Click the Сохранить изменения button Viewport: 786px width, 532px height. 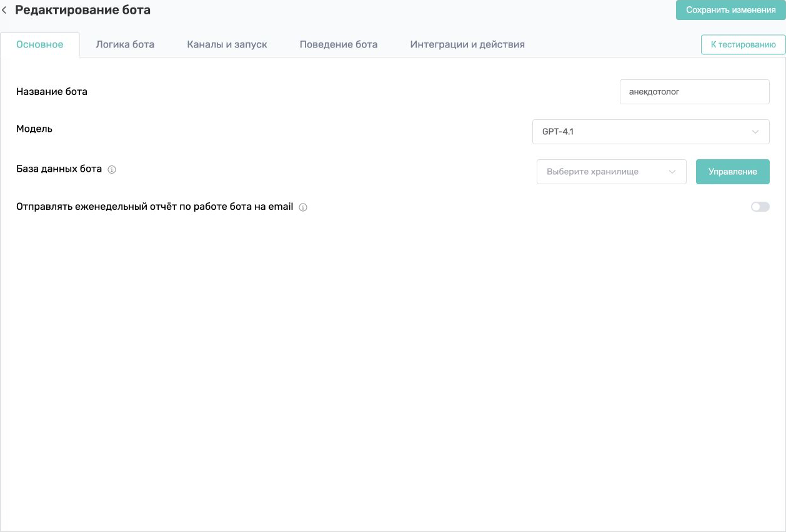point(730,10)
